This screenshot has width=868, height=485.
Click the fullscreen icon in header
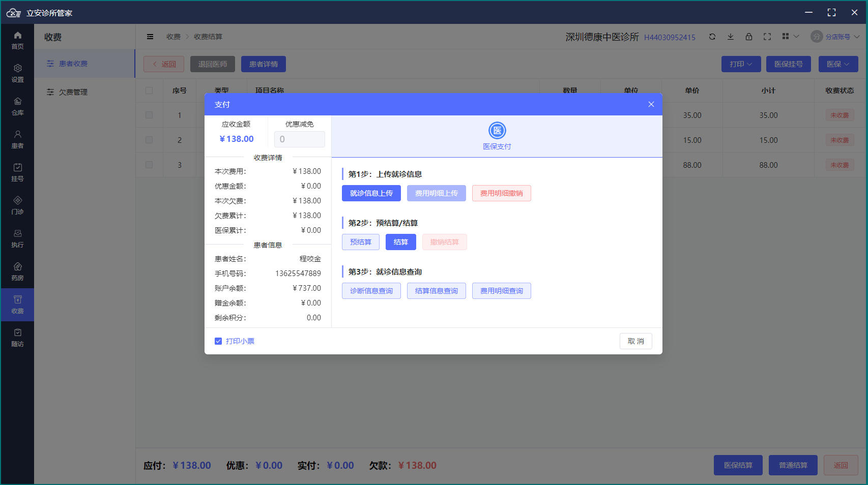pyautogui.click(x=767, y=37)
